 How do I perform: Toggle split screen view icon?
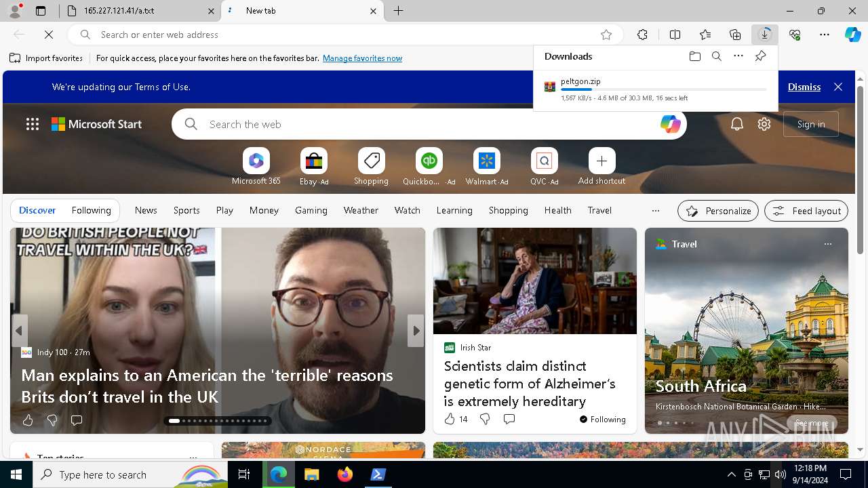(x=675, y=35)
